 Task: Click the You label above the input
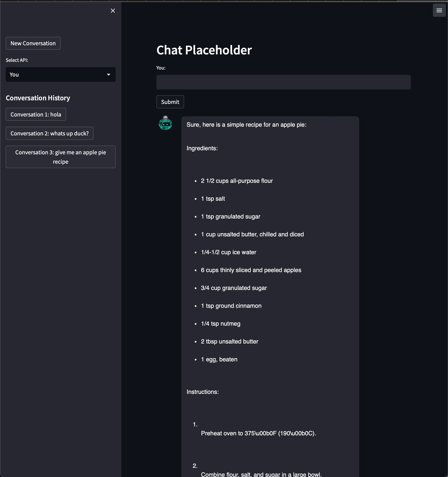click(x=161, y=68)
